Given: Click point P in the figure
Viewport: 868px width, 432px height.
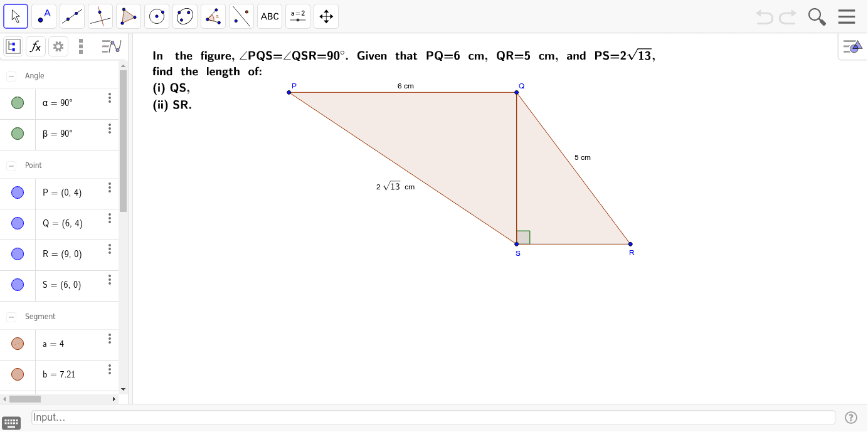Looking at the screenshot, I should pos(289,93).
